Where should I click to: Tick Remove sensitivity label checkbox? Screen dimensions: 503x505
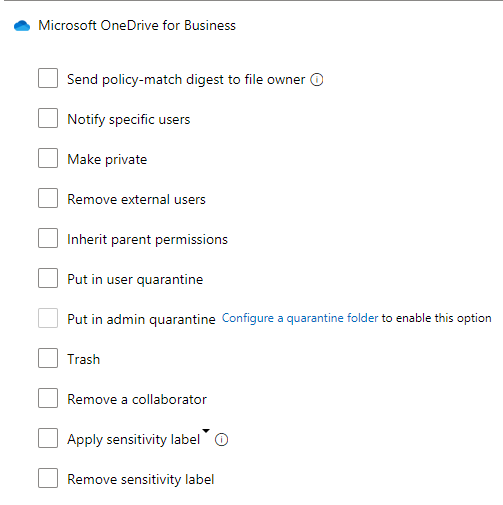tap(48, 478)
